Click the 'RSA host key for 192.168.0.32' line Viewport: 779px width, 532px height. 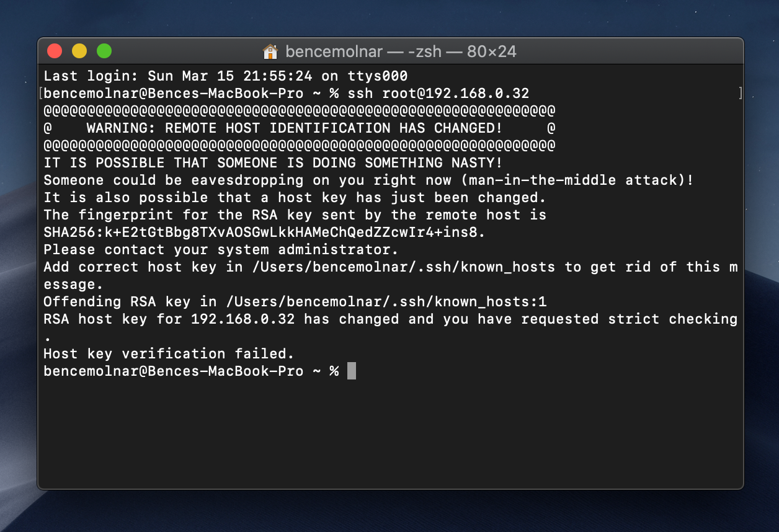[391, 319]
